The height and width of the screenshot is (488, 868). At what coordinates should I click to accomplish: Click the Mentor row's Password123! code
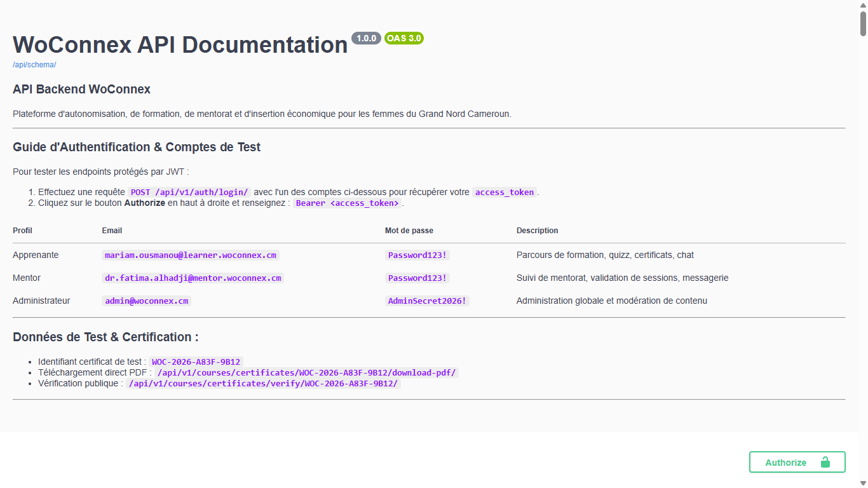coord(417,278)
